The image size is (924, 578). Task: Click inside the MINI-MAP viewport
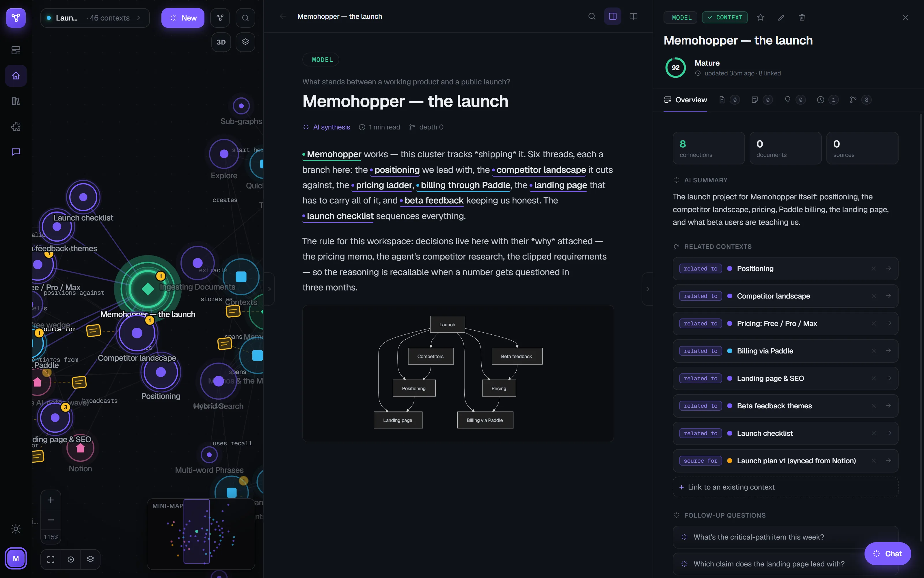pyautogui.click(x=197, y=531)
